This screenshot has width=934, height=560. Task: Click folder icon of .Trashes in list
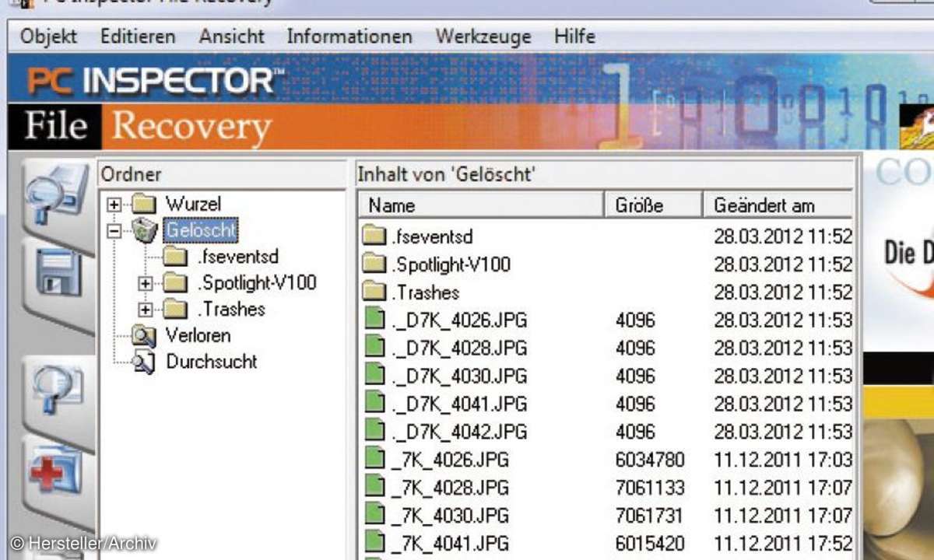tap(376, 292)
